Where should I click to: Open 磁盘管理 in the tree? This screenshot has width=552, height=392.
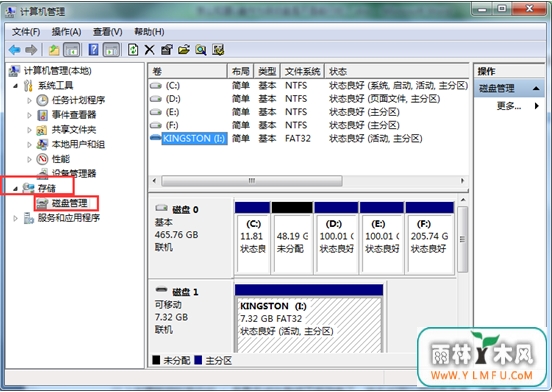[x=69, y=203]
